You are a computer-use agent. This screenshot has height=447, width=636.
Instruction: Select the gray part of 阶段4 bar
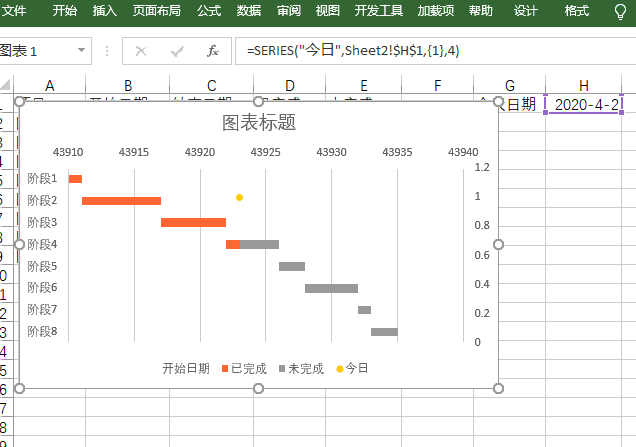[259, 244]
